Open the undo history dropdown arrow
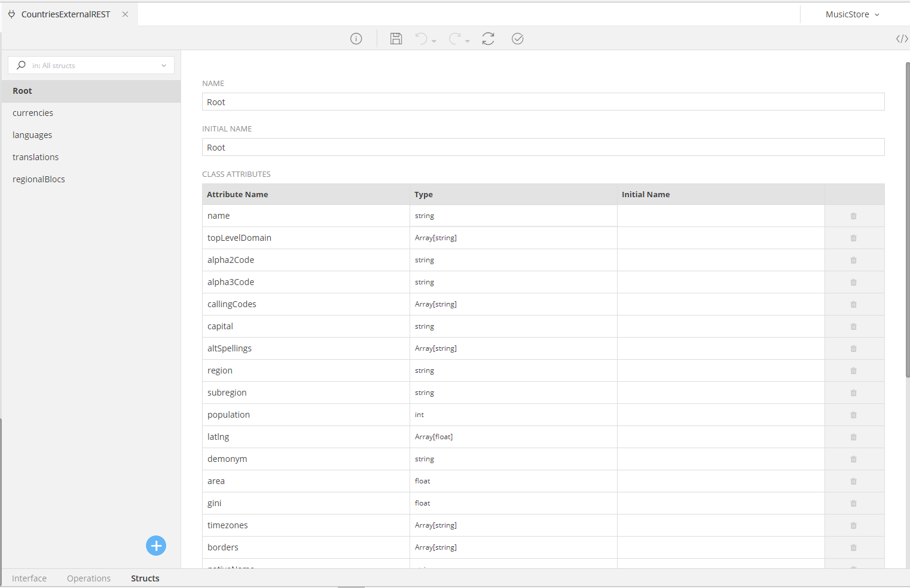Screen dimensions: 910x588 (x=434, y=41)
